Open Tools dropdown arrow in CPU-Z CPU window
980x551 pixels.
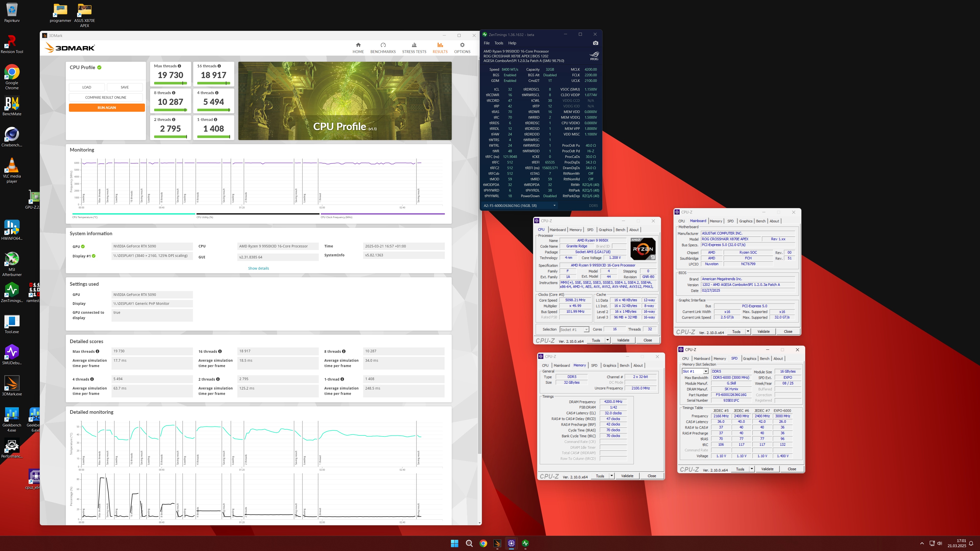click(x=608, y=340)
